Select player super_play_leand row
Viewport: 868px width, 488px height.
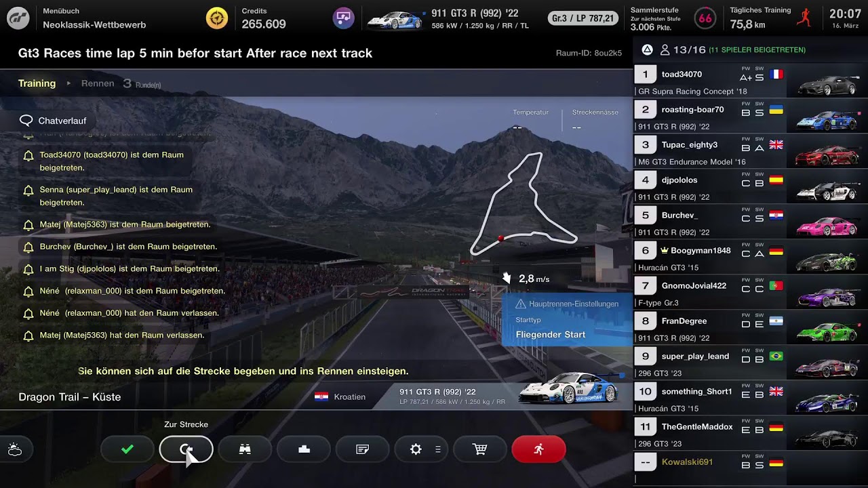tap(751, 363)
